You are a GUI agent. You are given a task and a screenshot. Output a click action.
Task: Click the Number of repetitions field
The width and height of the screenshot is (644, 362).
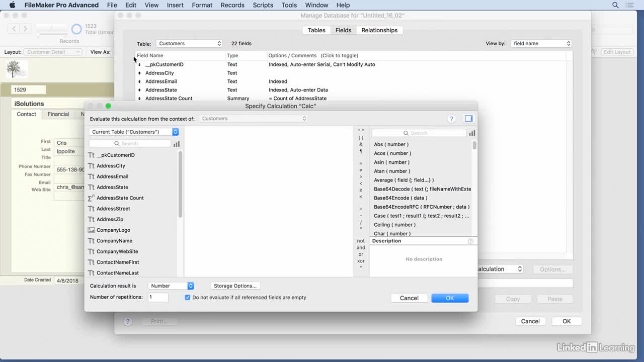coord(158,297)
